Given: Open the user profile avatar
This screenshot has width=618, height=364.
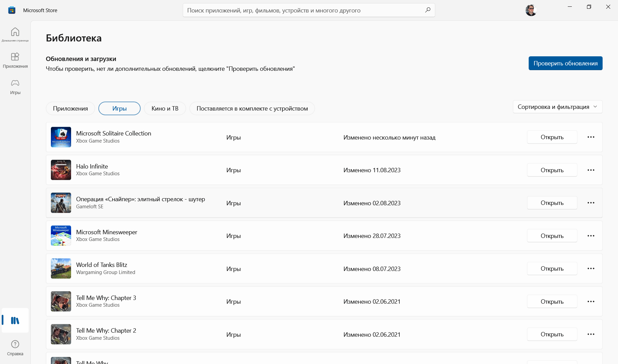Looking at the screenshot, I should (531, 10).
